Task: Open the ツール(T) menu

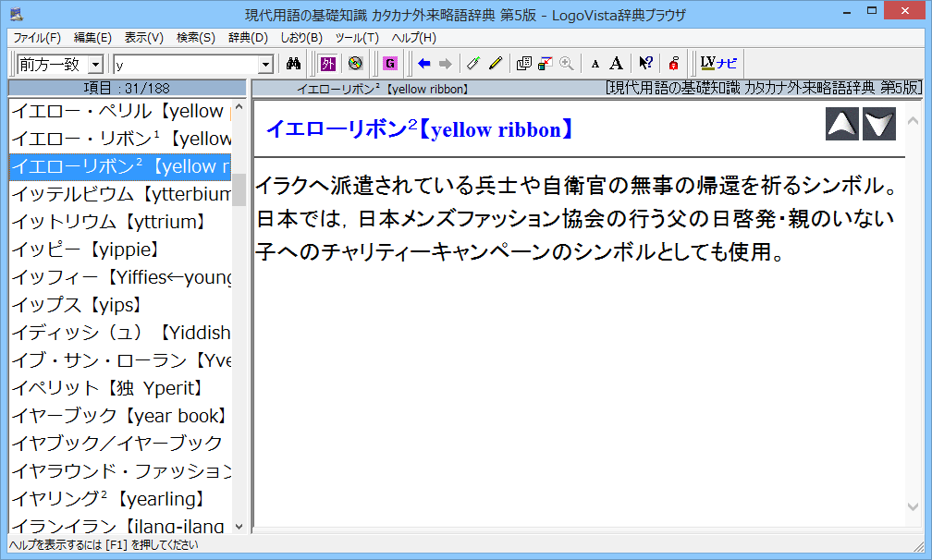Action: 356,38
